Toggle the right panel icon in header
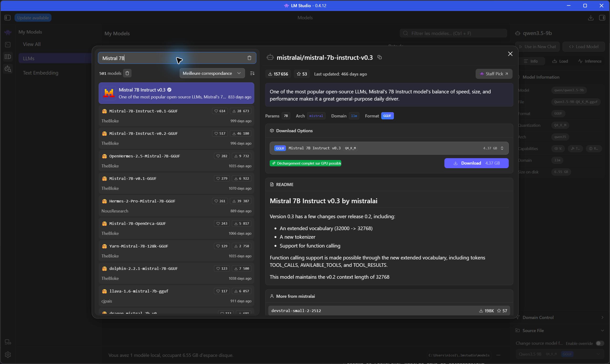This screenshot has height=364, width=610. coord(602,18)
